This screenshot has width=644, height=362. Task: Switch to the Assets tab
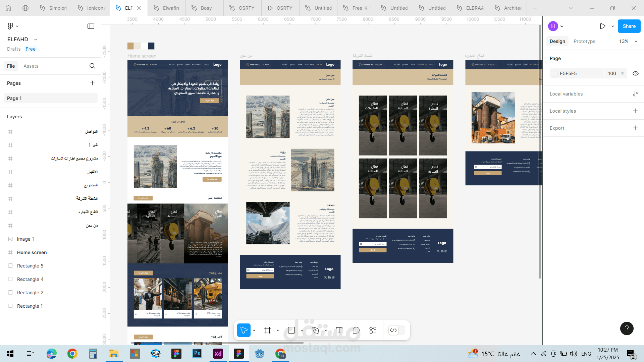[31, 66]
